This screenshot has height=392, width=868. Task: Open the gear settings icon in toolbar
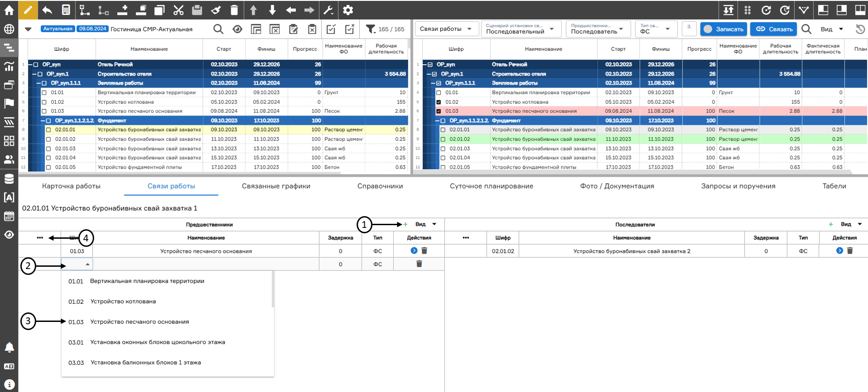[x=348, y=9]
